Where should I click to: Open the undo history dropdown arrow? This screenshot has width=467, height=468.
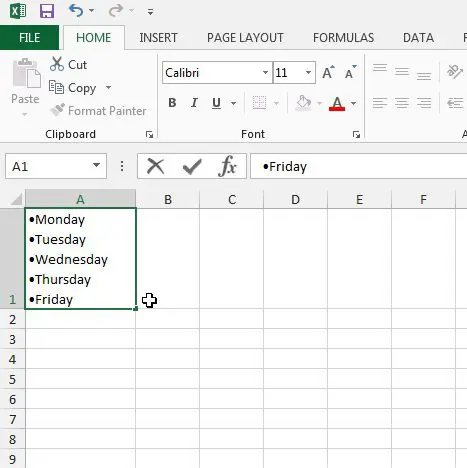coord(91,11)
